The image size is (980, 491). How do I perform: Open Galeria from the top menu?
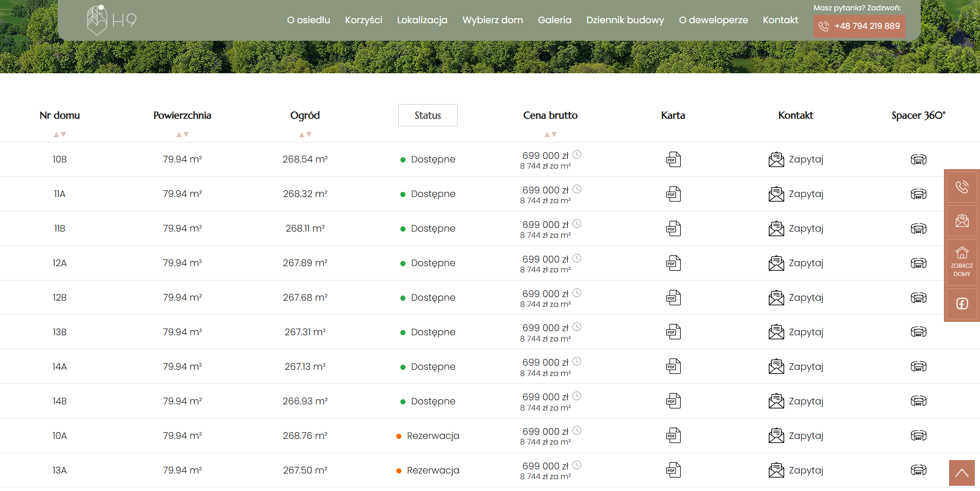point(554,20)
